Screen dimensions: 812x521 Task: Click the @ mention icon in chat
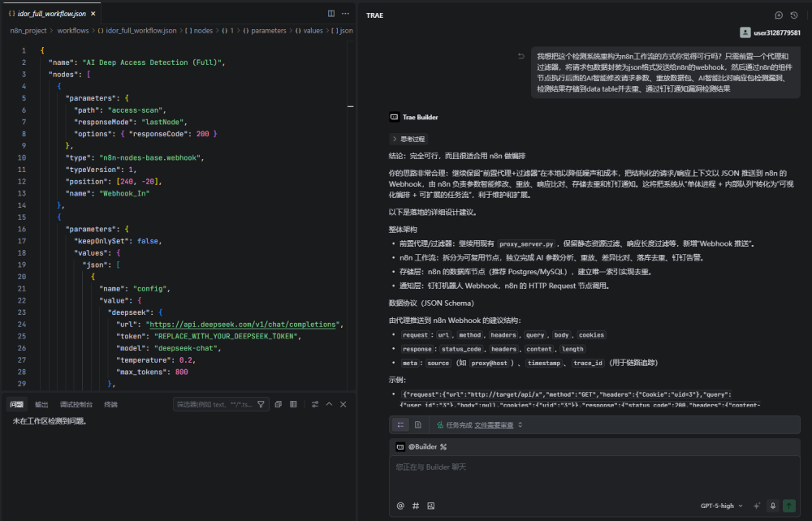click(400, 506)
